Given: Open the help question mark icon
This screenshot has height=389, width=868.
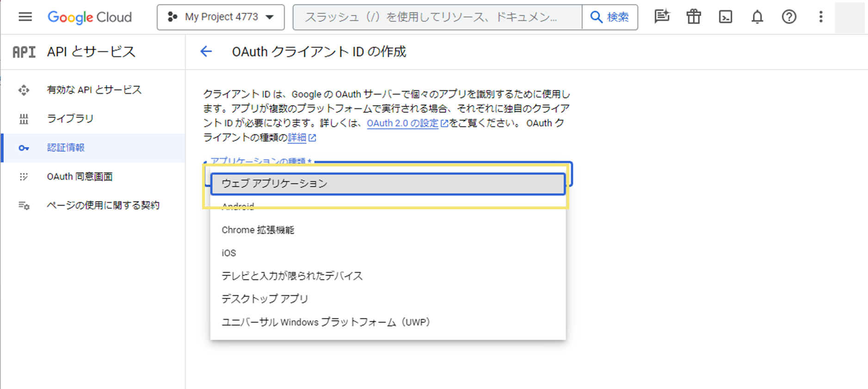Looking at the screenshot, I should coord(789,17).
